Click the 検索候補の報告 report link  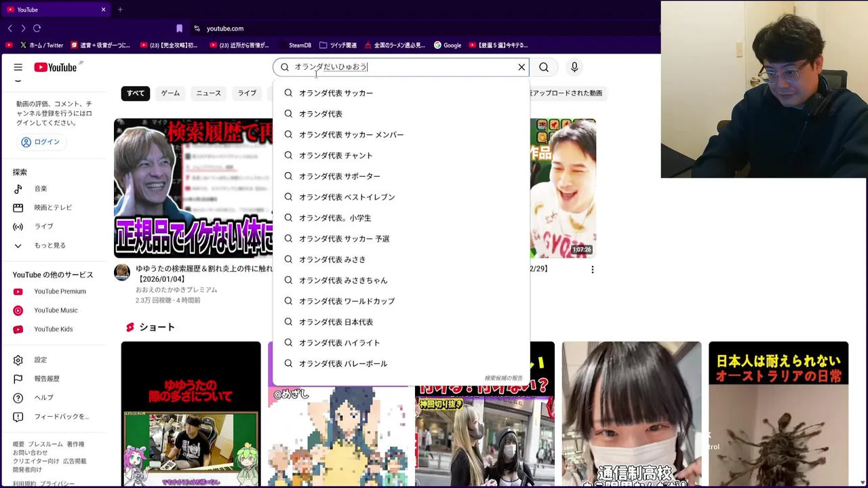(503, 378)
